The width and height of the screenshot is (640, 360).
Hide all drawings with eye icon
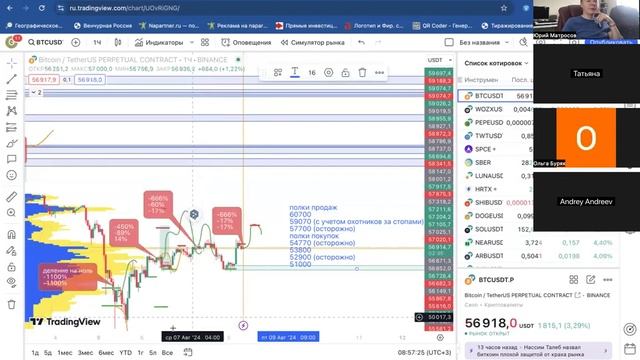tap(11, 282)
